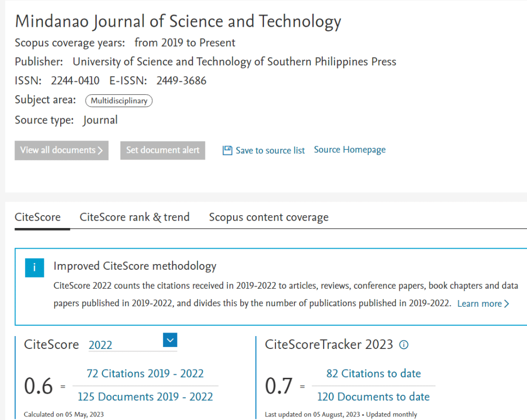Image resolution: width=527 pixels, height=420 pixels.
Task: Click the blue information icon beside the methodology notice
Action: point(34,268)
